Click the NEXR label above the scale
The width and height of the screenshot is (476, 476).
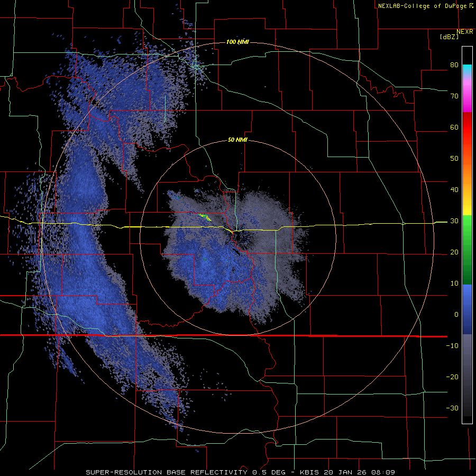click(465, 32)
